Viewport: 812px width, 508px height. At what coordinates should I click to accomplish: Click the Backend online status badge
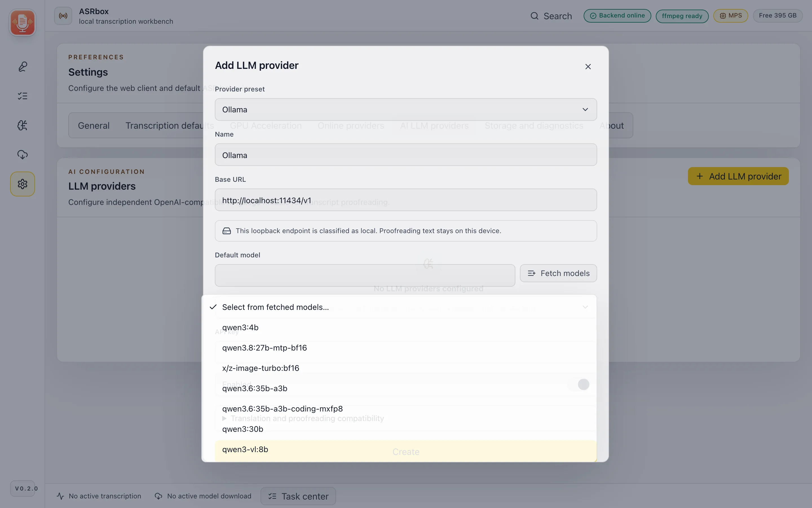click(617, 16)
